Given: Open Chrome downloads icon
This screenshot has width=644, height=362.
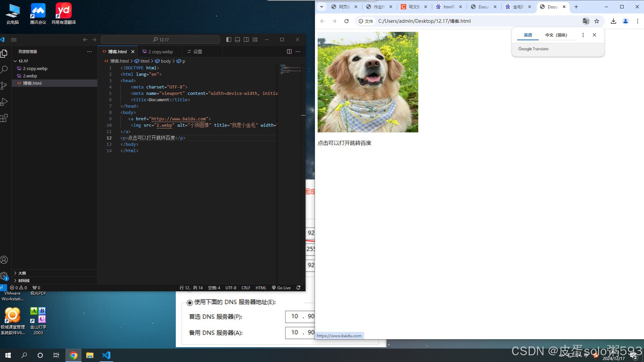Looking at the screenshot, I should 613,21.
